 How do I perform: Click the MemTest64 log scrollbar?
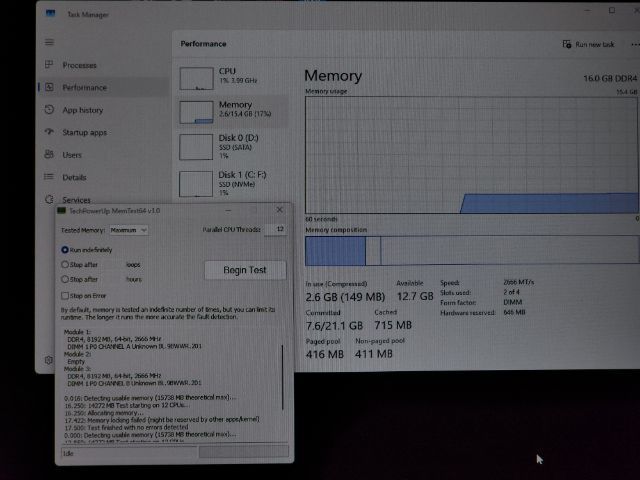coord(282,378)
